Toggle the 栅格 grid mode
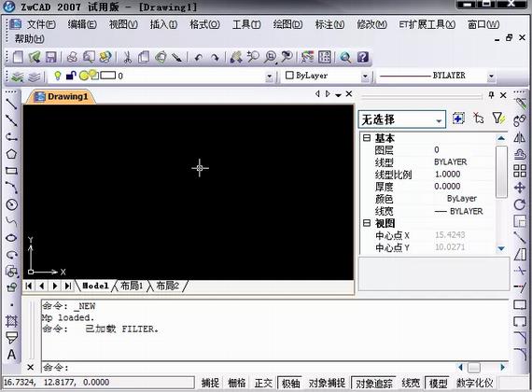The height and width of the screenshot is (392, 532). [237, 384]
